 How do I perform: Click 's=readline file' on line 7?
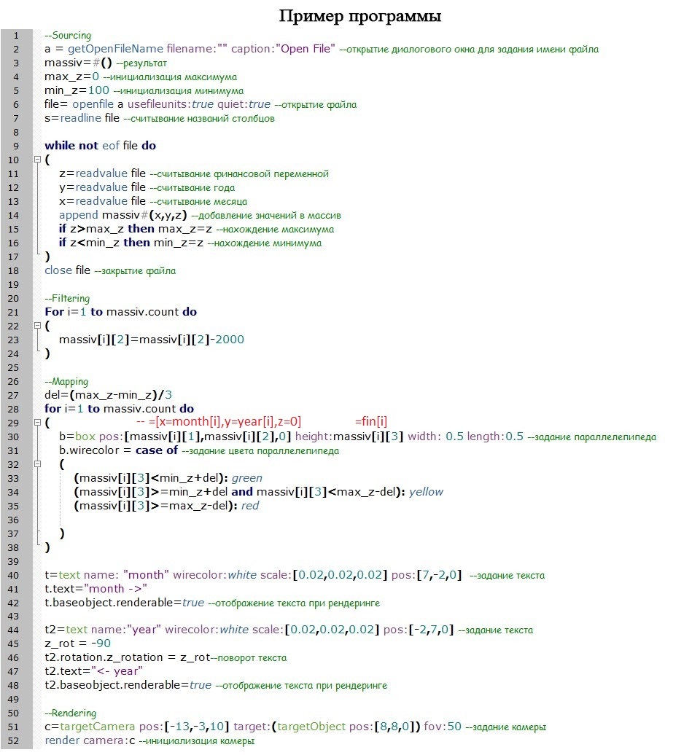[x=82, y=118]
